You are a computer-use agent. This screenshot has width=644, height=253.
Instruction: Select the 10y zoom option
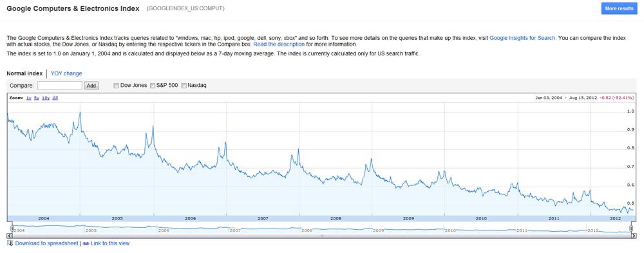tap(46, 98)
